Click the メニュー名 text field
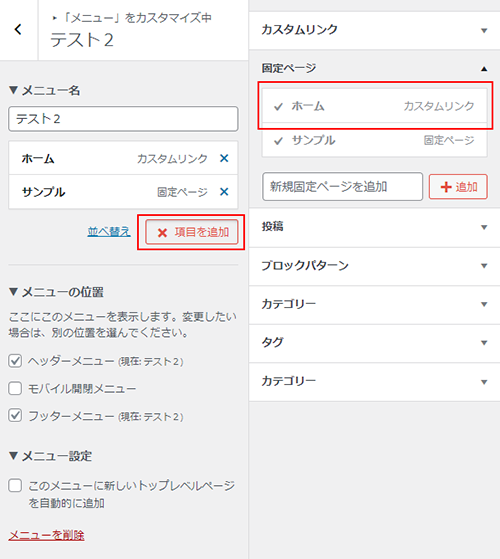Screen dimensions: 500x559 [x=123, y=119]
